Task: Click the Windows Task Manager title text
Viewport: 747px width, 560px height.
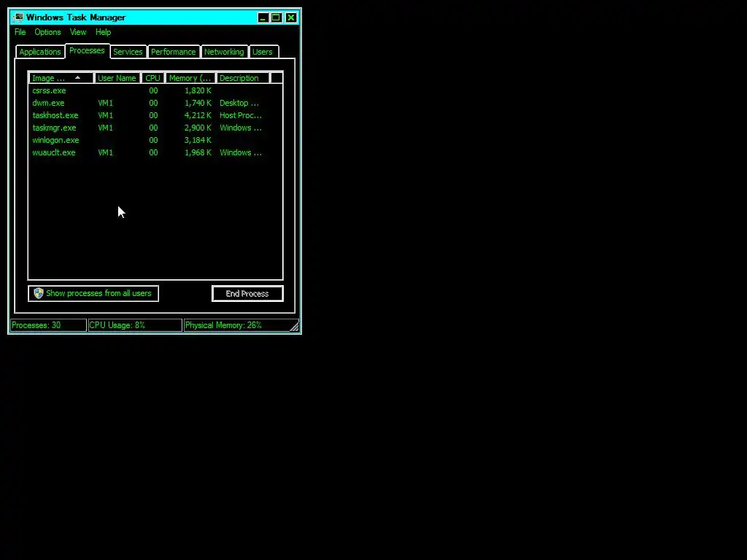Action: [x=76, y=17]
